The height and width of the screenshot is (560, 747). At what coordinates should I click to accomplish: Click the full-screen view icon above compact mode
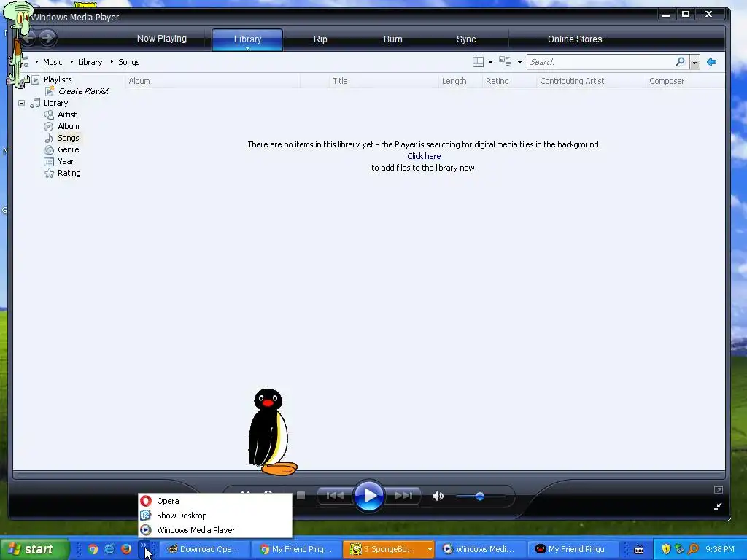pos(719,489)
